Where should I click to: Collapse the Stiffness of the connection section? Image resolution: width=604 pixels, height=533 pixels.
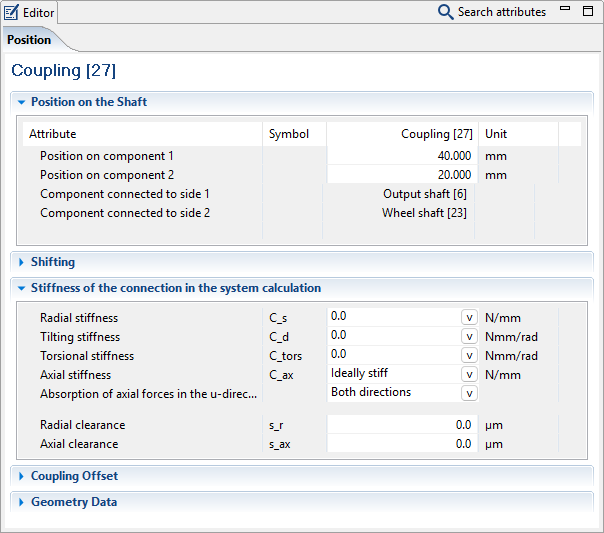coord(21,288)
